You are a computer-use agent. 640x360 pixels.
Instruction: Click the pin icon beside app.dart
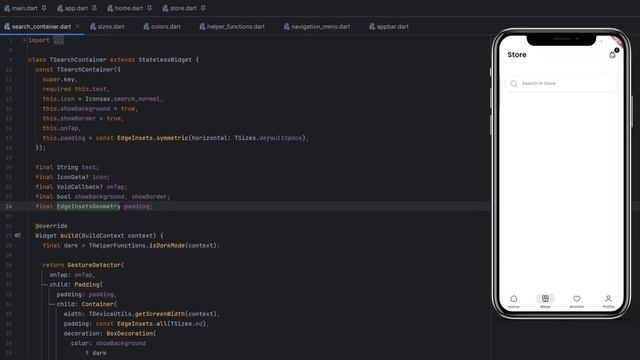[95, 8]
